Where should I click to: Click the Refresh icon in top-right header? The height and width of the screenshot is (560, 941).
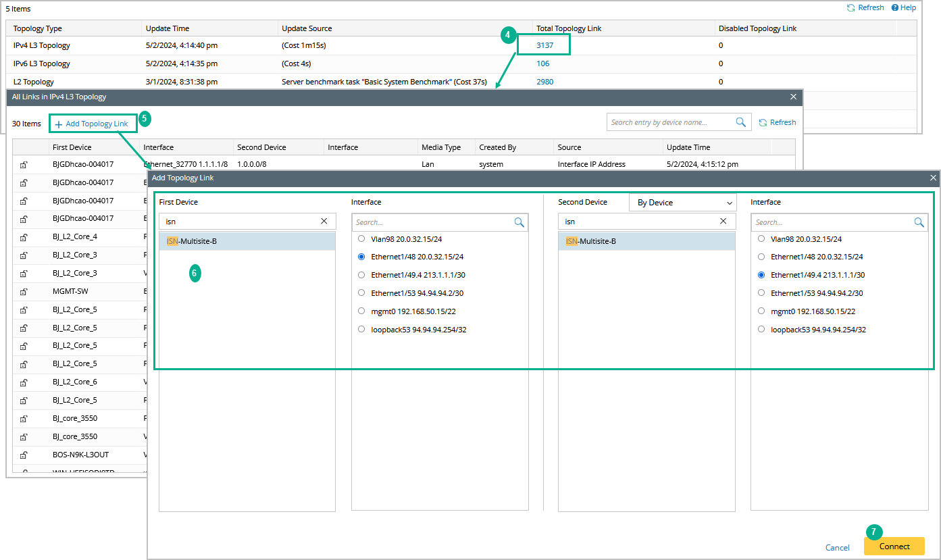click(851, 8)
